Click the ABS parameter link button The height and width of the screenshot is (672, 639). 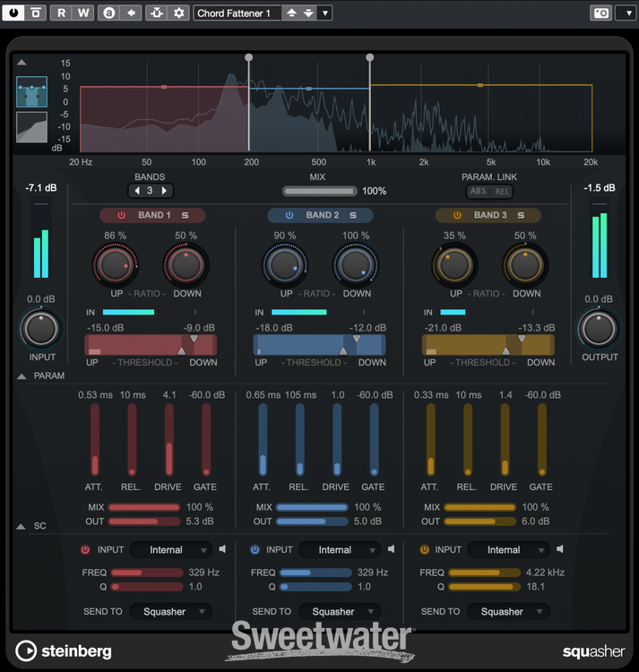click(479, 191)
